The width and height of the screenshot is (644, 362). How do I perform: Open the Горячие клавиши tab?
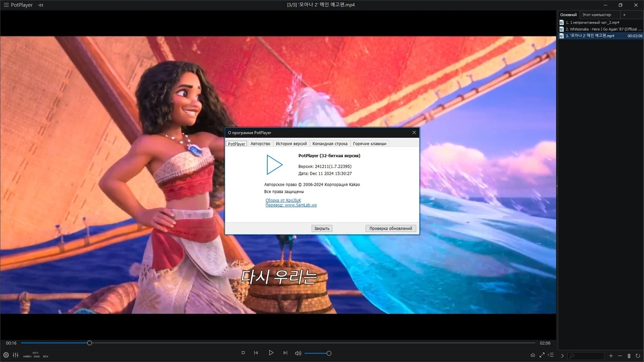pyautogui.click(x=369, y=144)
